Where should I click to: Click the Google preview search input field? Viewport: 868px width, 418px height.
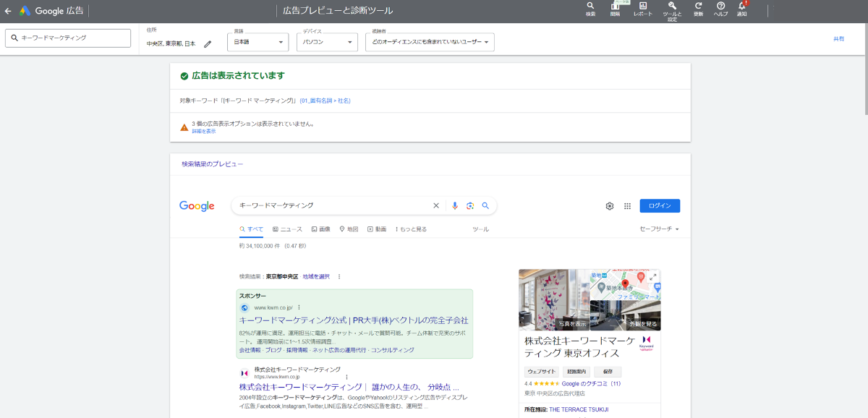click(x=334, y=206)
